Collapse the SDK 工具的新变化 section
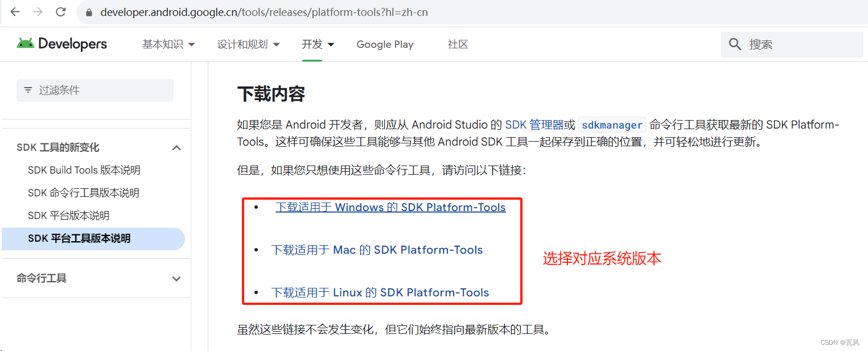The width and height of the screenshot is (868, 351). [x=176, y=148]
